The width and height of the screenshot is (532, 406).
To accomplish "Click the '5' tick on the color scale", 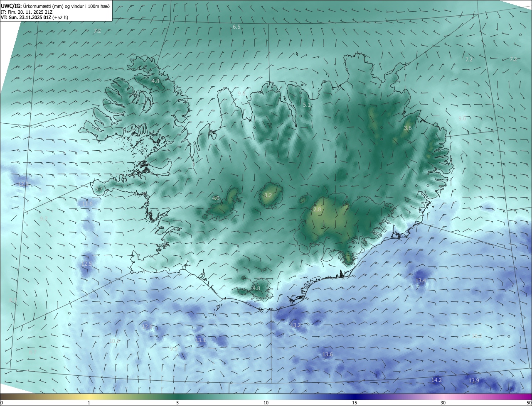I will click(x=177, y=403).
